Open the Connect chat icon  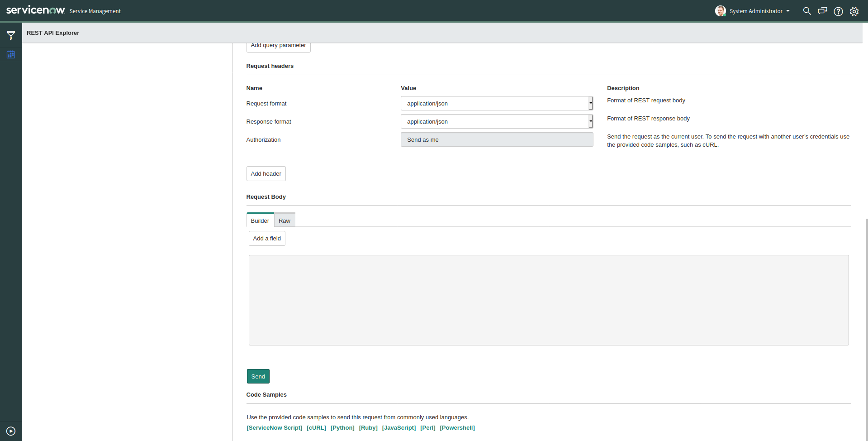[x=822, y=11]
